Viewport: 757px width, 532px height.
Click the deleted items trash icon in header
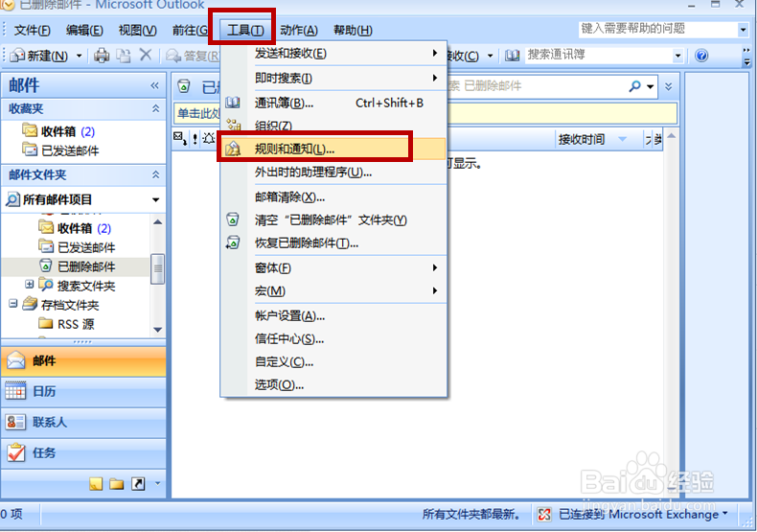(183, 86)
